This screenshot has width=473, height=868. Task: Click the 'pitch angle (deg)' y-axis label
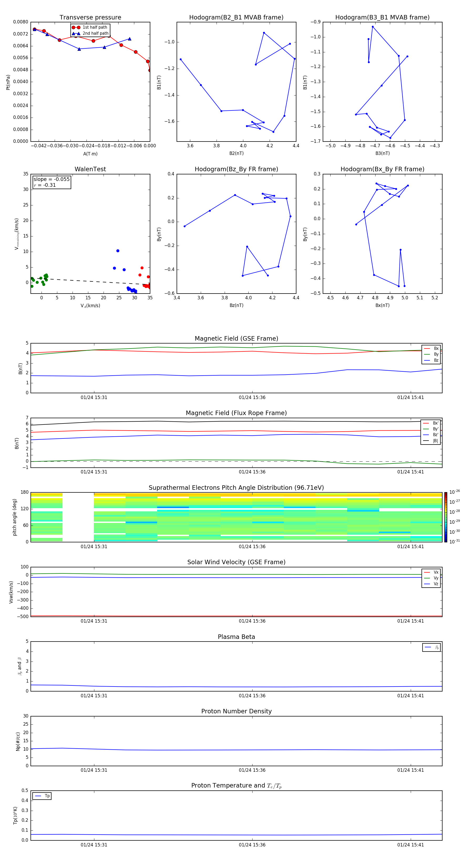pos(15,517)
